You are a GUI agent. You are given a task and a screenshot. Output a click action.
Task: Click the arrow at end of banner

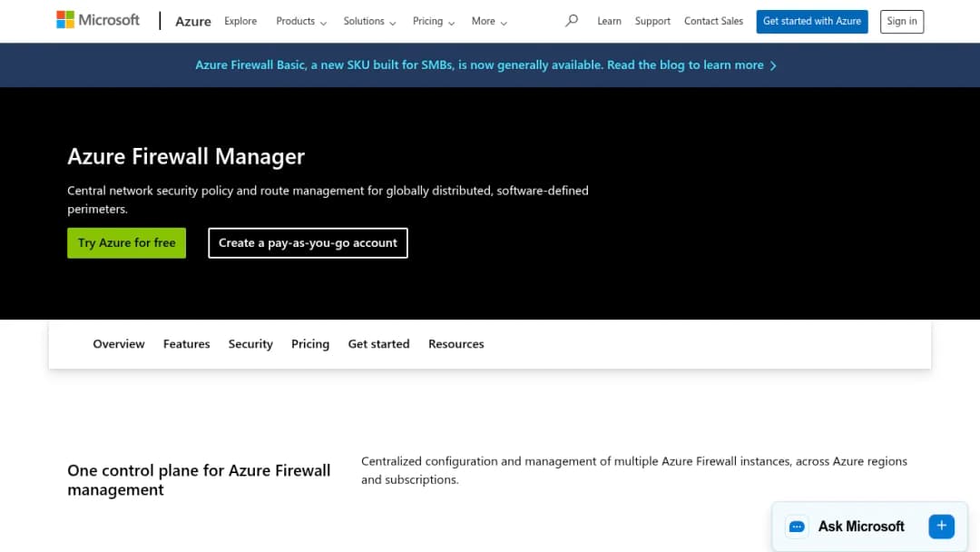click(x=773, y=65)
